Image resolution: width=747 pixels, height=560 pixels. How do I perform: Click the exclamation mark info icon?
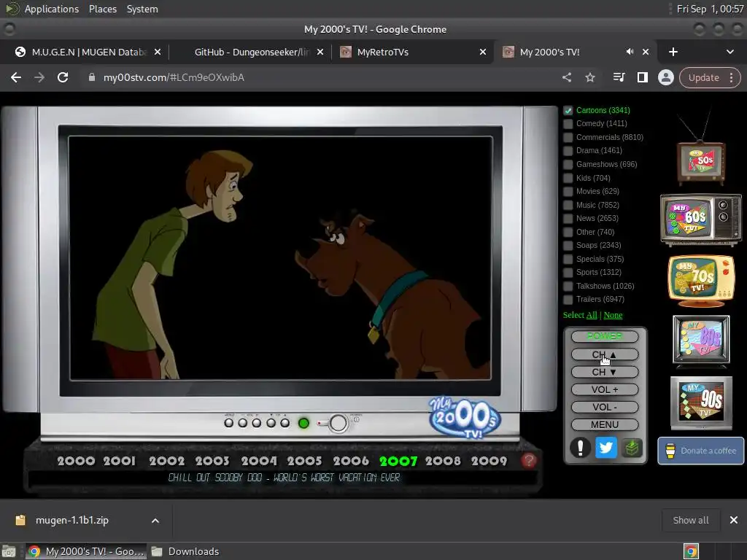580,448
